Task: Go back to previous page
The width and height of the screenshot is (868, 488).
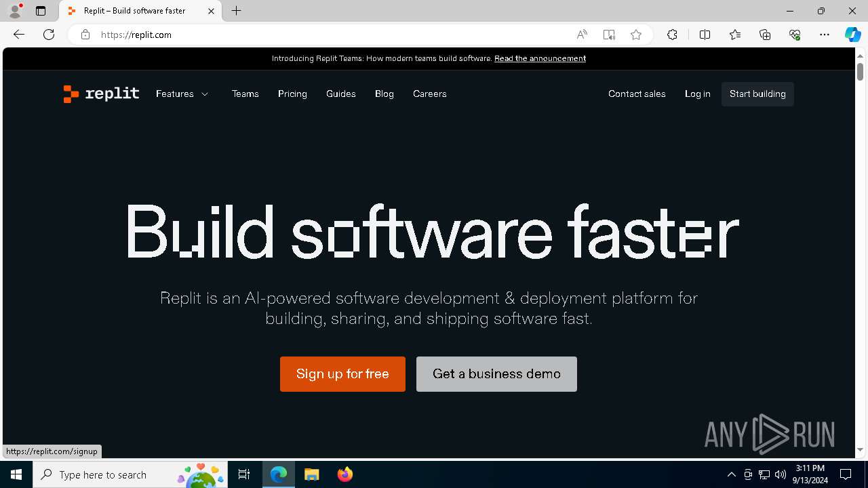Action: (18, 35)
